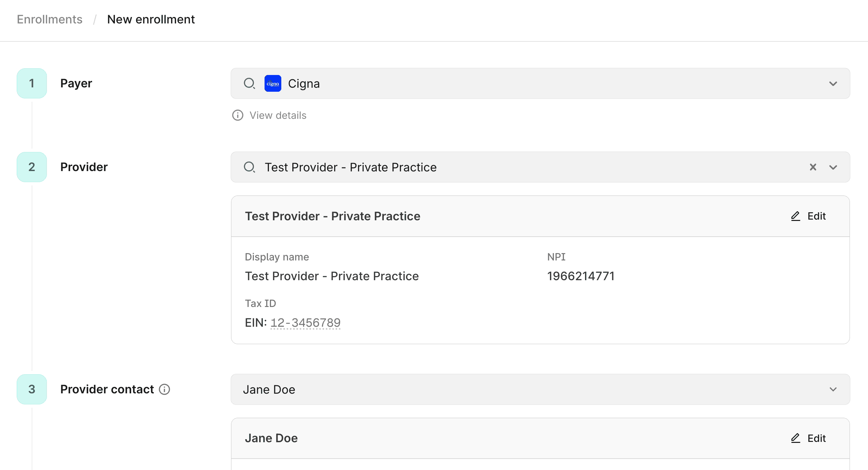Select the New enrollment breadcrumb item
This screenshot has width=868, height=470.
151,19
